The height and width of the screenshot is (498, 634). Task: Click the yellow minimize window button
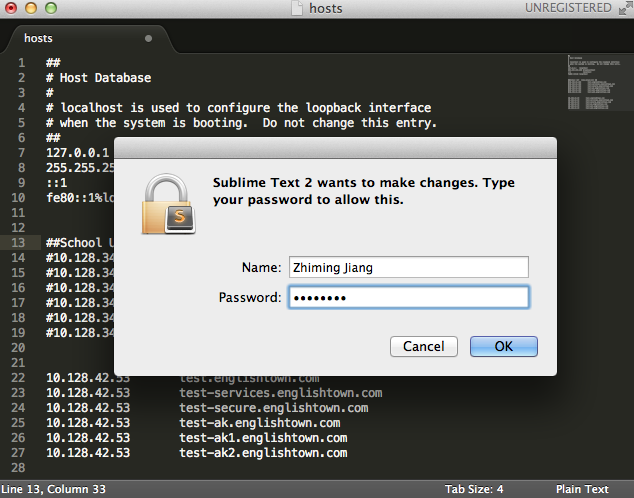point(31,8)
